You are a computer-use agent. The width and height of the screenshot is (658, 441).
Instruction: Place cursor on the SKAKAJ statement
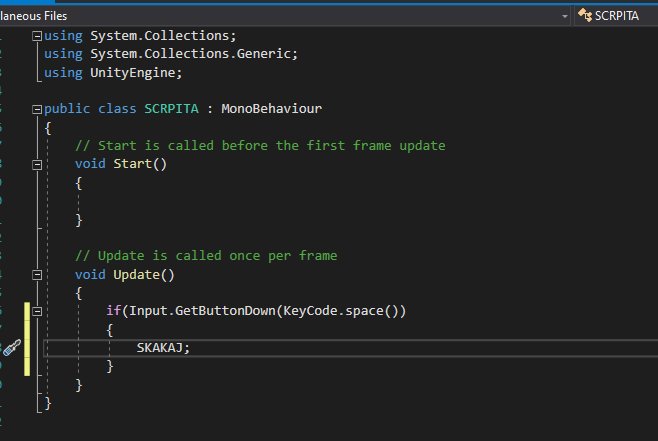pyautogui.click(x=162, y=347)
